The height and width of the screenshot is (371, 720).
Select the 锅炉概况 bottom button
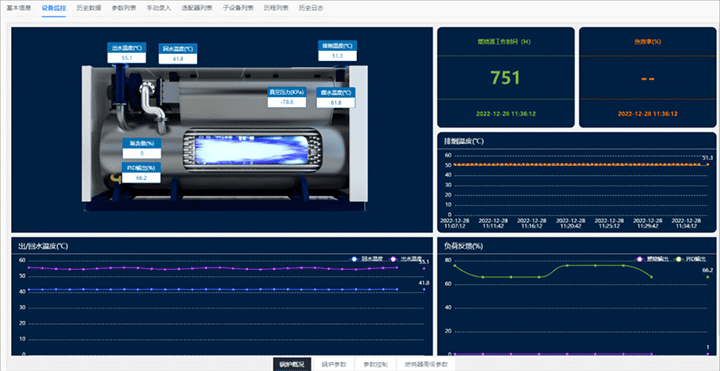pos(292,365)
